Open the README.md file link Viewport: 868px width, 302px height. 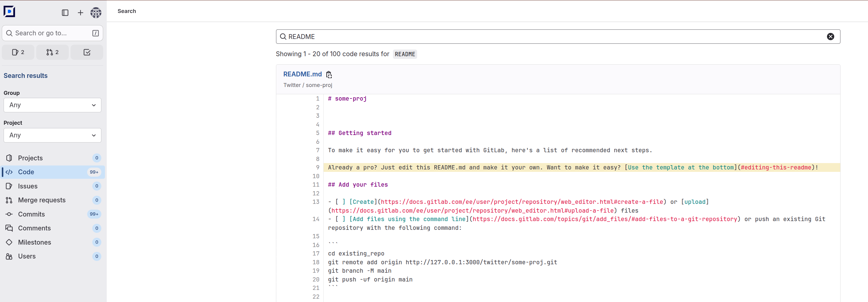pos(302,74)
